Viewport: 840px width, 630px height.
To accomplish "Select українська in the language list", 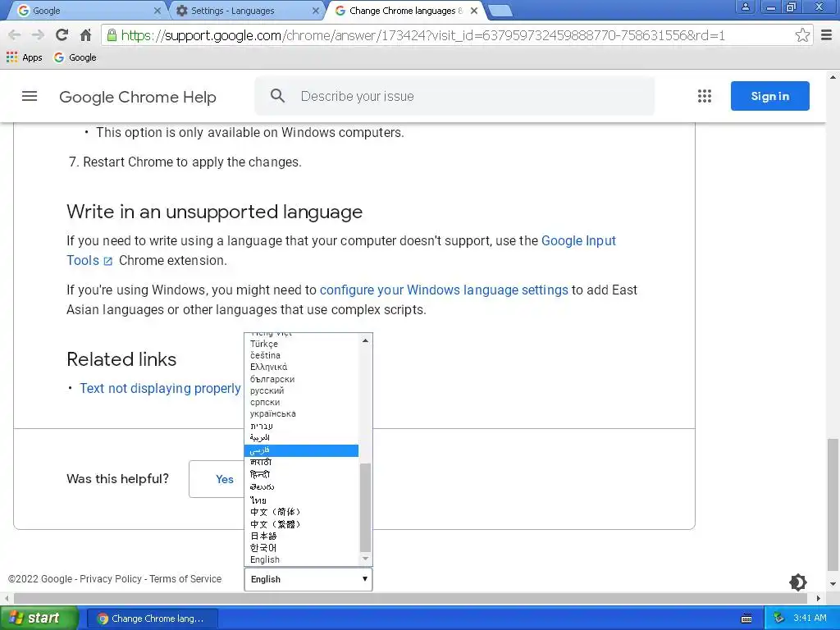I will tap(301, 414).
